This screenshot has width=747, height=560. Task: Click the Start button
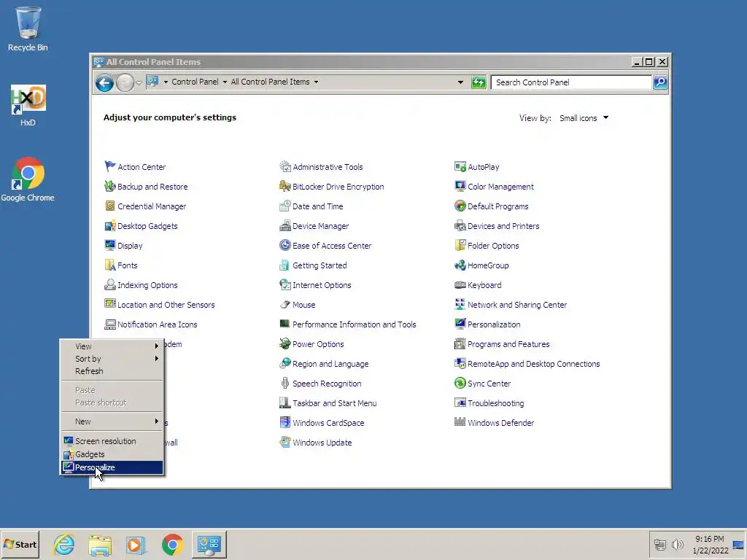pyautogui.click(x=20, y=544)
